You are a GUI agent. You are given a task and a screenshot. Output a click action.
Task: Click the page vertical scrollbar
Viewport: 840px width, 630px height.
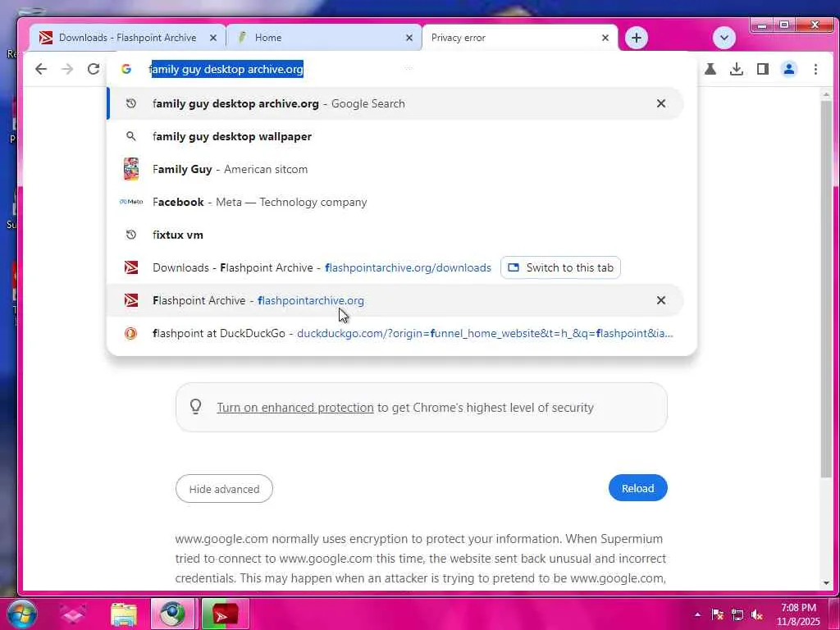point(826,290)
